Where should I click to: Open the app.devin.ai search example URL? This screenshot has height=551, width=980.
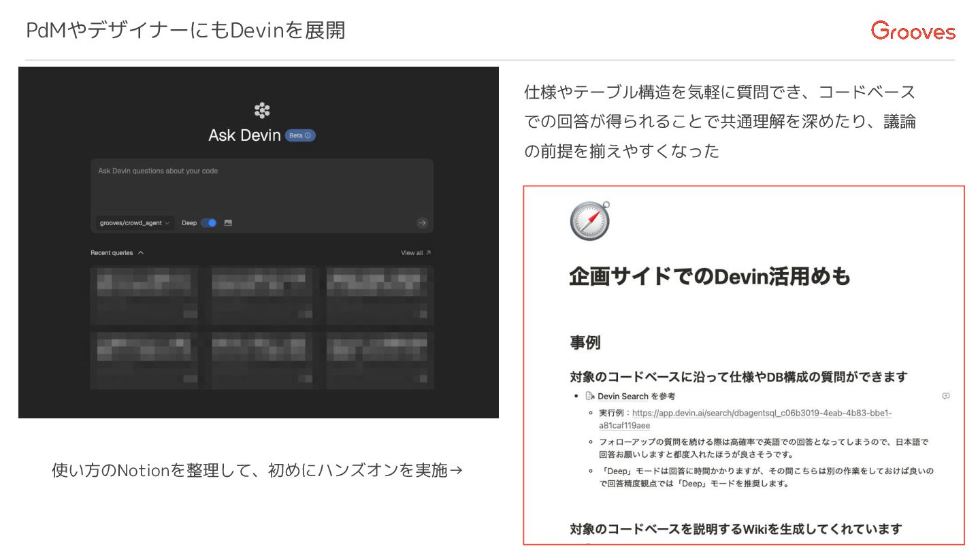[x=745, y=419]
